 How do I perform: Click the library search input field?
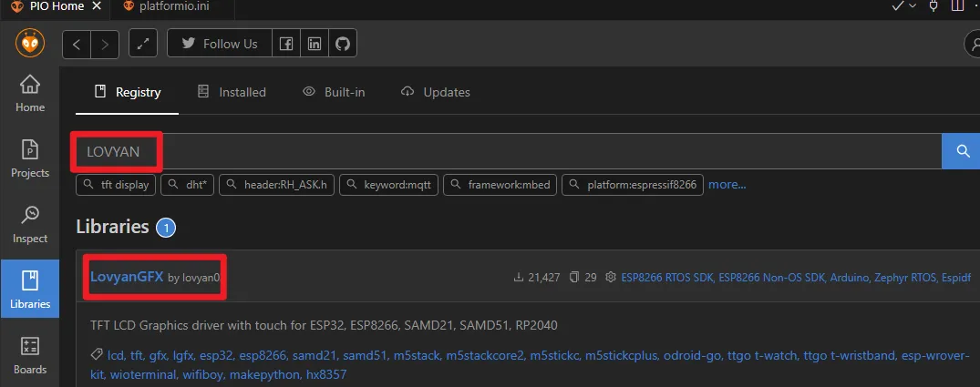click(547, 151)
